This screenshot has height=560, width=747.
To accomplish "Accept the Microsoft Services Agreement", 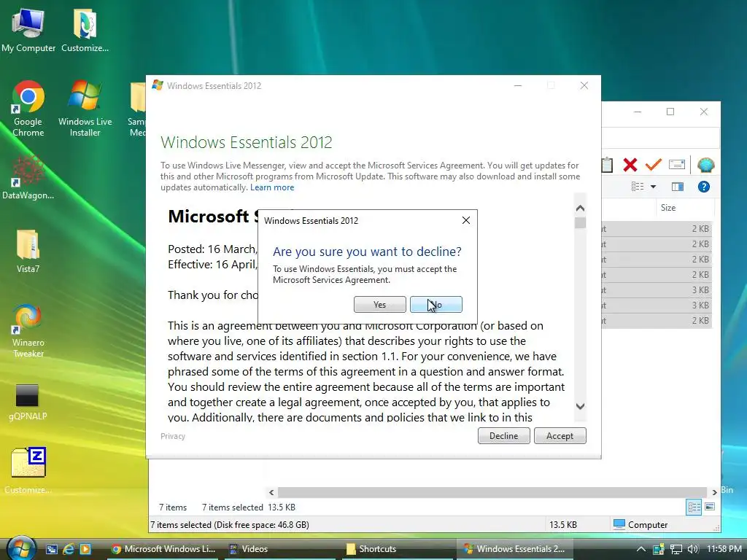I will click(x=560, y=436).
